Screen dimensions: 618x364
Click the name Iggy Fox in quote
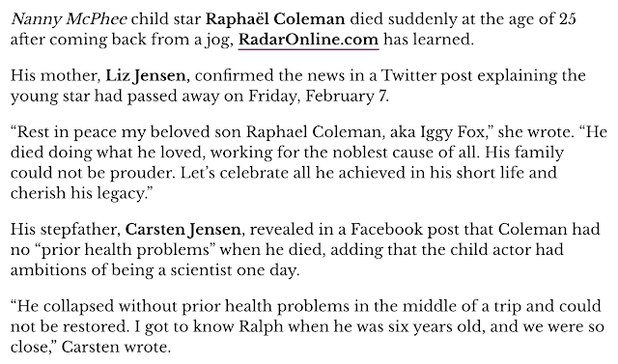(453, 132)
